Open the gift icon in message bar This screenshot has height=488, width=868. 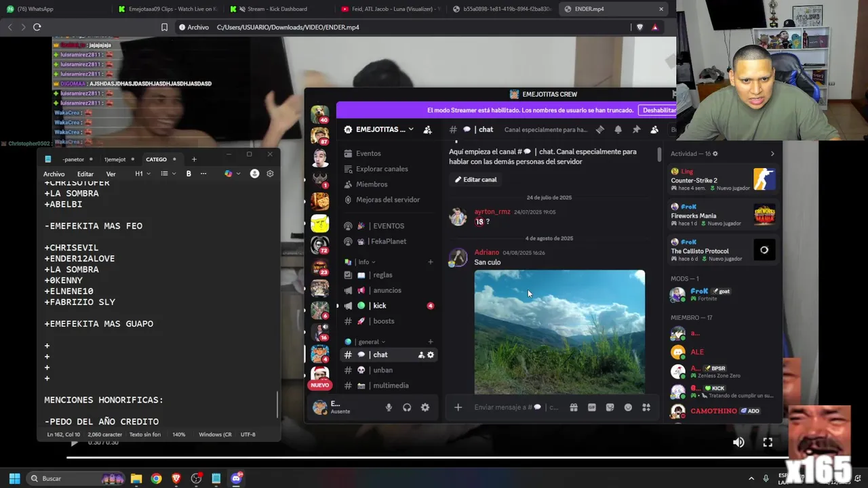(x=574, y=407)
